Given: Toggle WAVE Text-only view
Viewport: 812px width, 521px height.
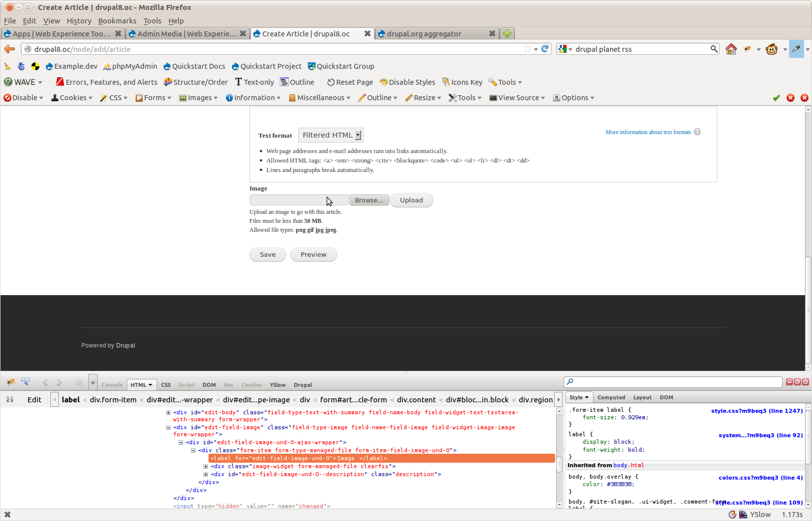Looking at the screenshot, I should 254,82.
